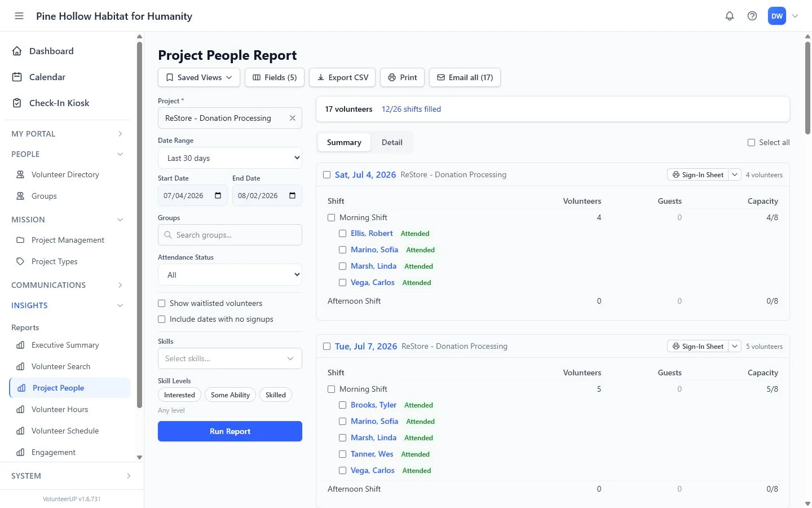Select the Skilled skill level
Screen dimensions: 812x508
[x=276, y=395]
